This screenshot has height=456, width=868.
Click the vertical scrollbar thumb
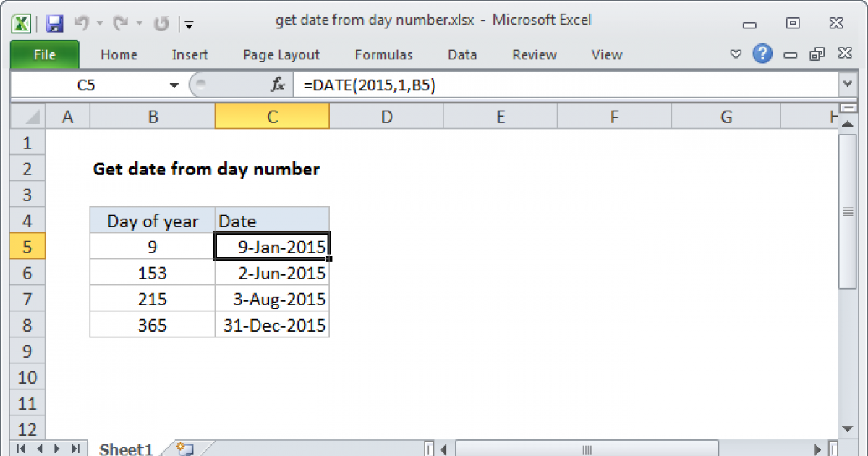(848, 212)
